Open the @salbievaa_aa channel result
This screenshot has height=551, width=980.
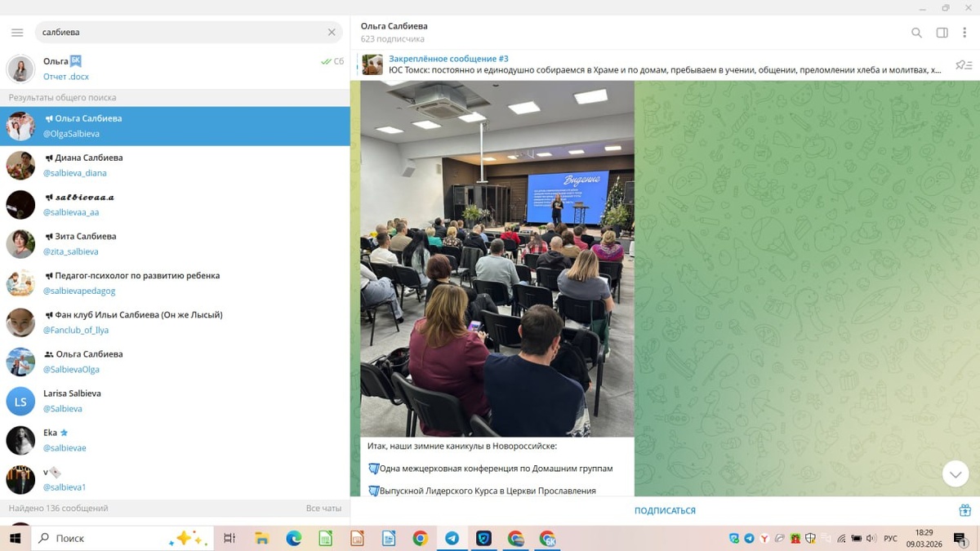175,204
